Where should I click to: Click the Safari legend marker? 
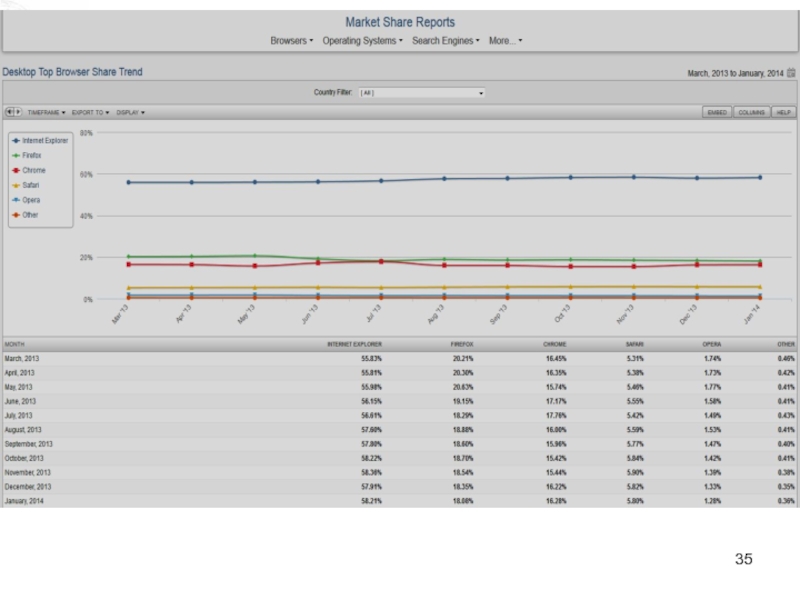tap(16, 185)
